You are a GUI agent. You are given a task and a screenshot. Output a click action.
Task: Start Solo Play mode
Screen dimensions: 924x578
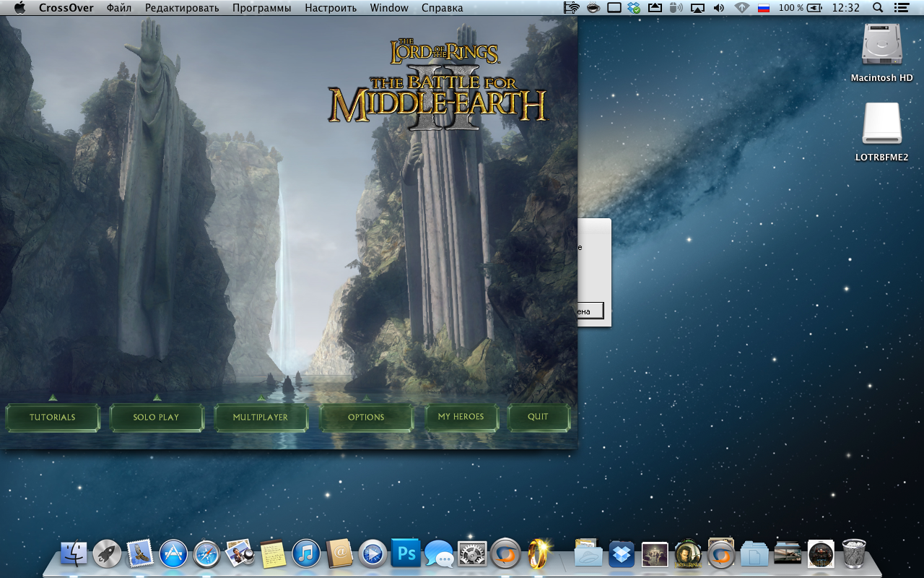[156, 417]
